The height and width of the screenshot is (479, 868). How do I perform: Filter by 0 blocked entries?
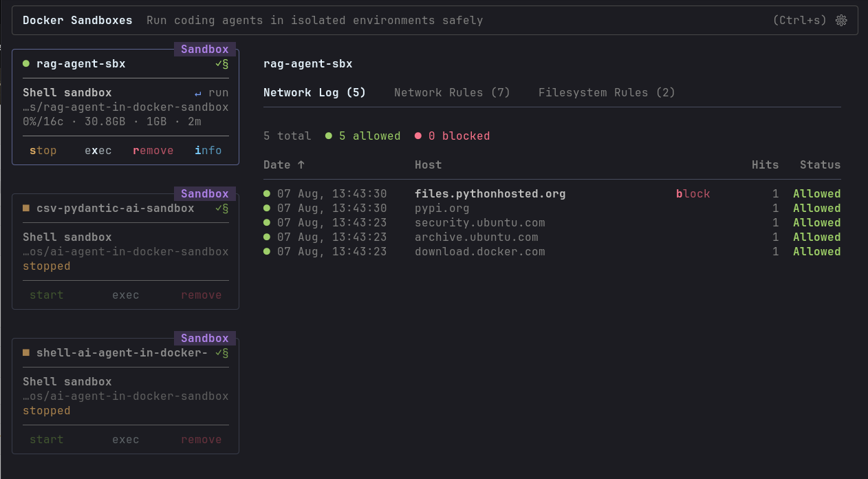pyautogui.click(x=453, y=136)
